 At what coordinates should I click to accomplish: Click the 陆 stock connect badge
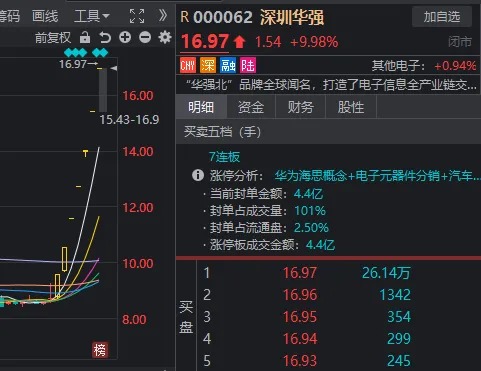coord(248,65)
